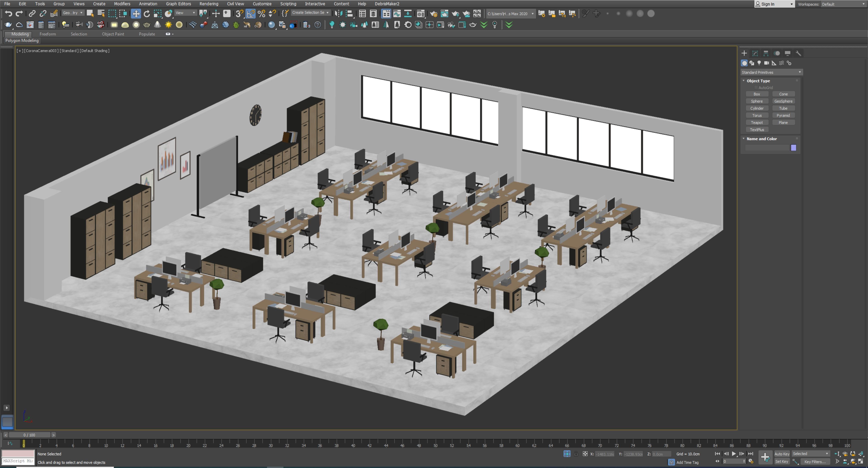Activate the Select and Move tool
The width and height of the screenshot is (868, 468).
(x=136, y=14)
